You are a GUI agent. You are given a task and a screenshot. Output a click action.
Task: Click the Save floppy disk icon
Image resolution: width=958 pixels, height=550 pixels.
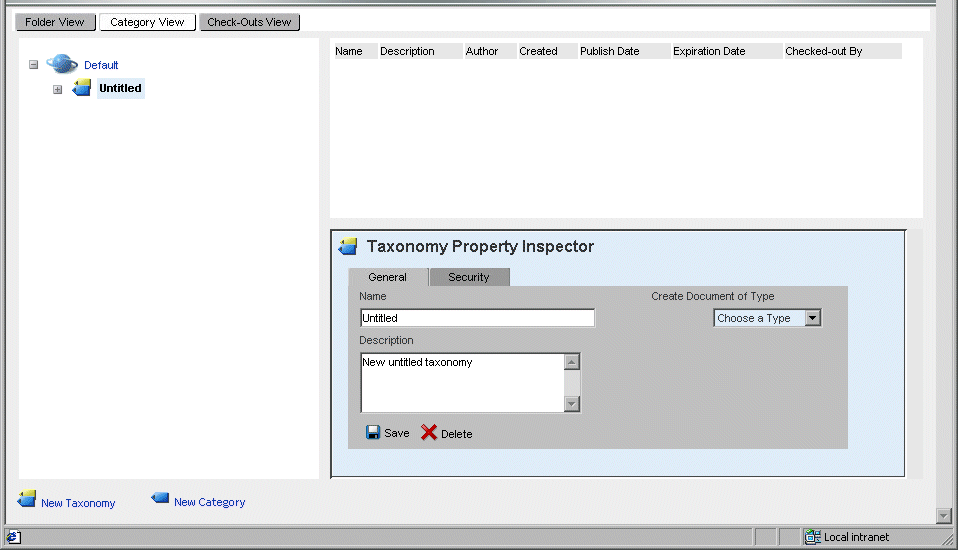[373, 433]
